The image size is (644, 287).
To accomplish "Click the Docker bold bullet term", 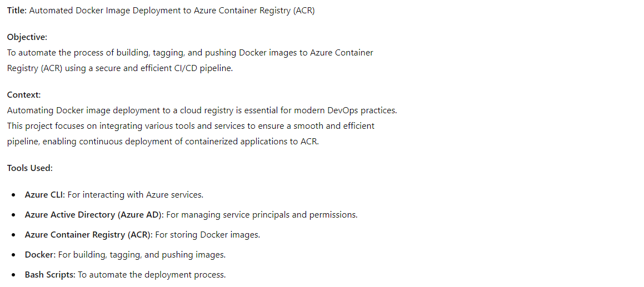I will tap(40, 255).
